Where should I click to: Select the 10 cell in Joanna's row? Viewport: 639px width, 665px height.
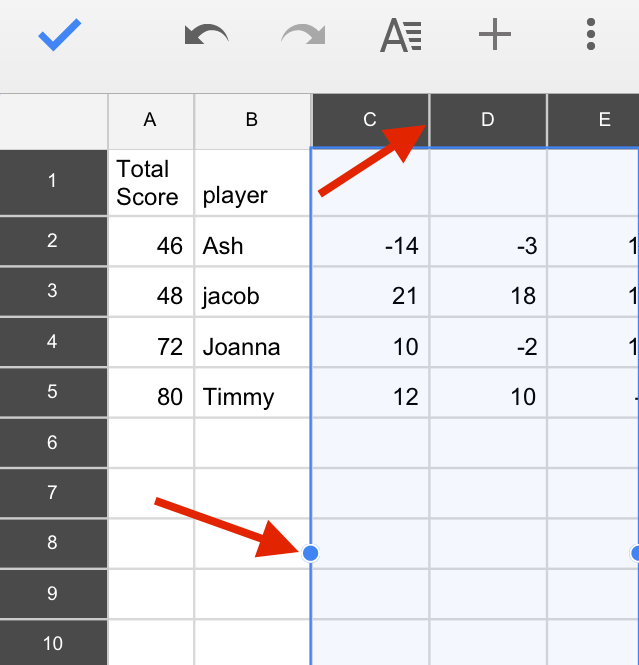pos(371,342)
